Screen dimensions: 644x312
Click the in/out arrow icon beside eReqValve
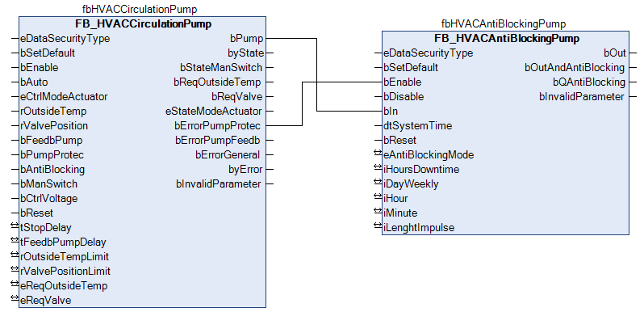[x=15, y=298]
